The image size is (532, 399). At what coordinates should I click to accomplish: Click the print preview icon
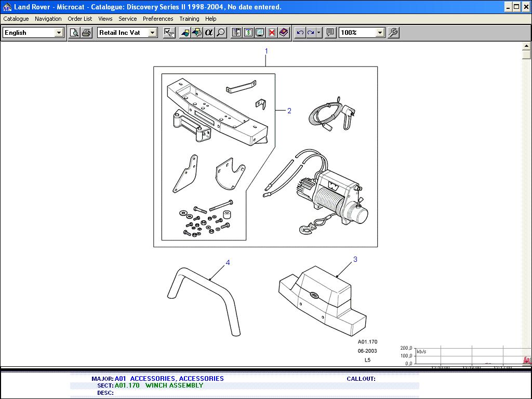coord(74,32)
